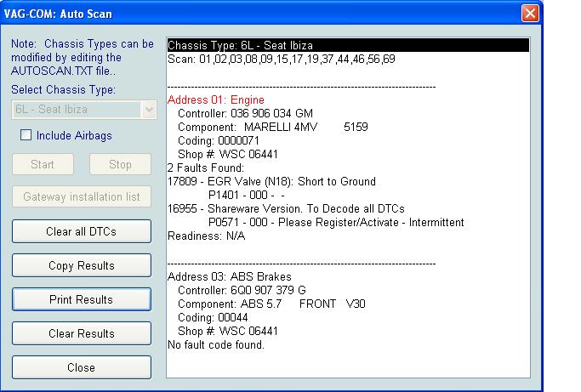Select the 17809 EGR Valve fault line
Screen dimensions: 581x392
[271, 182]
